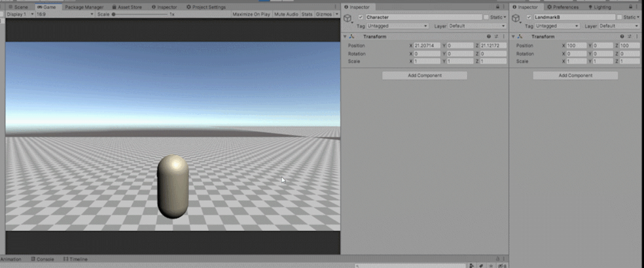644x268 pixels.
Task: Open help for LandmarkB's Transform component
Action: pos(622,37)
